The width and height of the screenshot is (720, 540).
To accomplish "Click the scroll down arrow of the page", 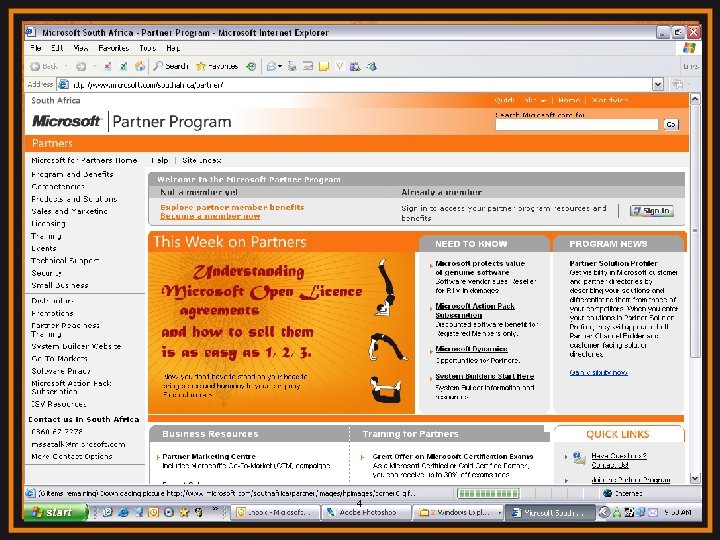I will pos(695,478).
